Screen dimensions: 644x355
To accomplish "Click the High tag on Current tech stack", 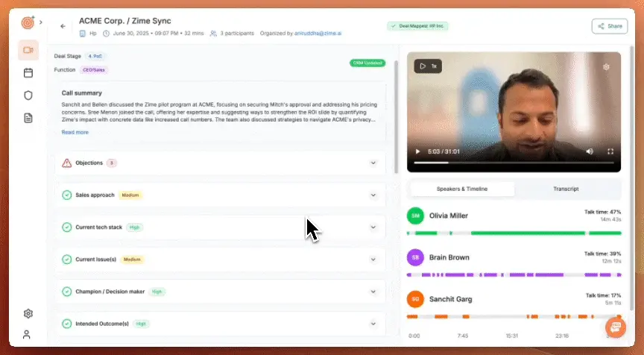I will (x=134, y=227).
